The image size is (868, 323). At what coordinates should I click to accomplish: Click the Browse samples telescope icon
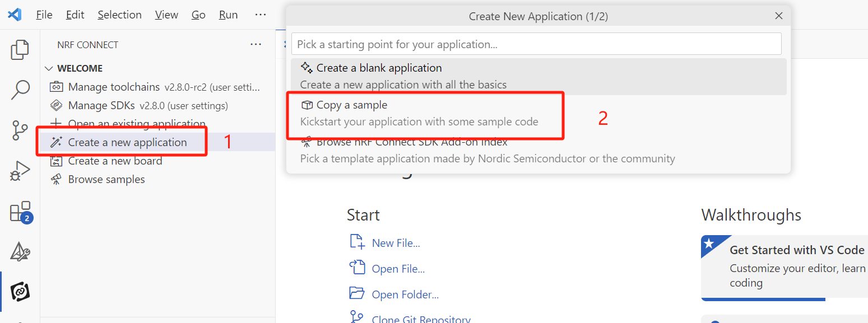pos(56,180)
